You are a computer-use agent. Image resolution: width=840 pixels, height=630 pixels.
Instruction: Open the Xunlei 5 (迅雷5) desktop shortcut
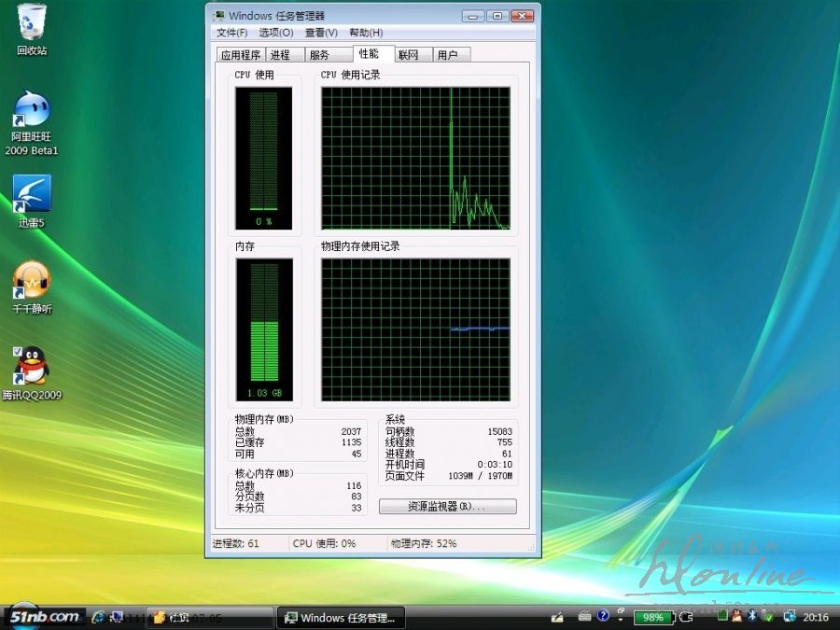coord(32,196)
